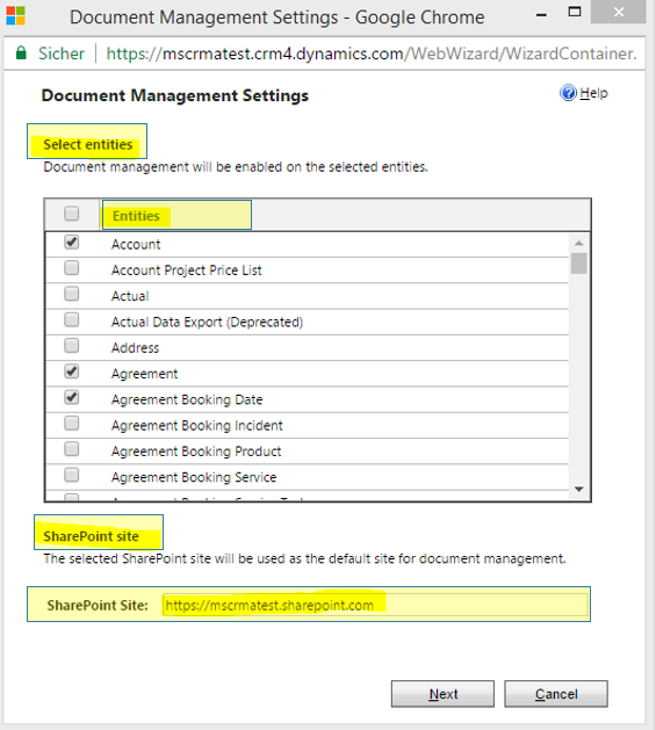Click the entity list scroll down arrow

(579, 489)
